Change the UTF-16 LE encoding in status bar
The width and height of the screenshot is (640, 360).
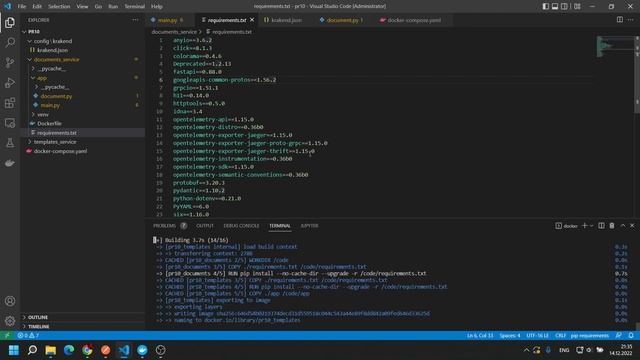coord(538,336)
